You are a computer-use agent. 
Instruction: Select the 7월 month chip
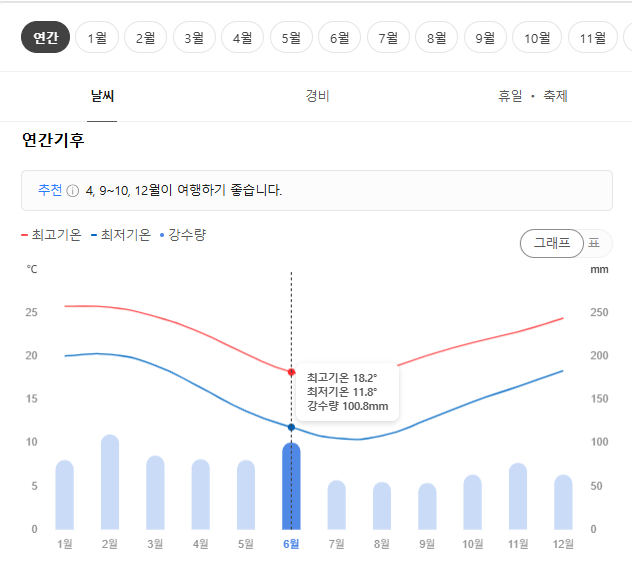click(x=388, y=37)
